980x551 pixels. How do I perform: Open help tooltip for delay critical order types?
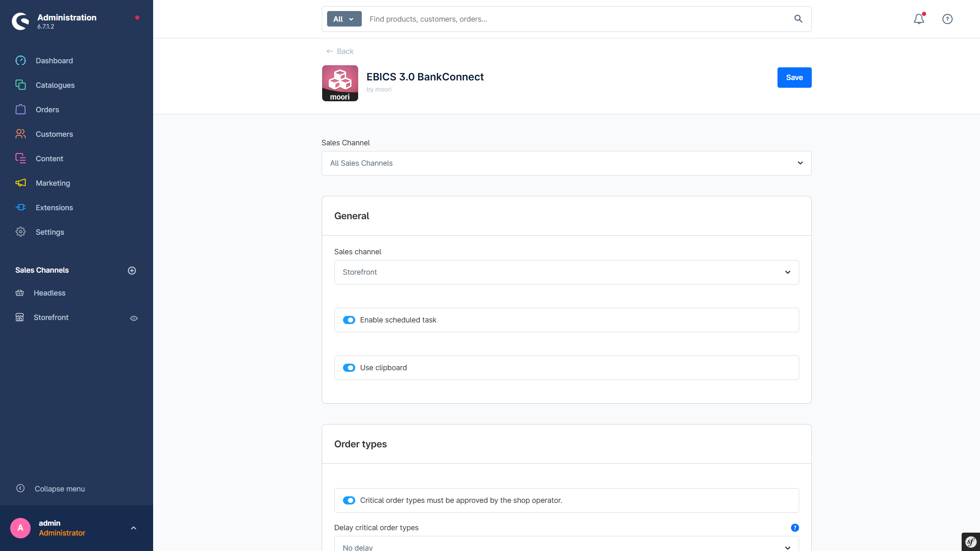(795, 528)
